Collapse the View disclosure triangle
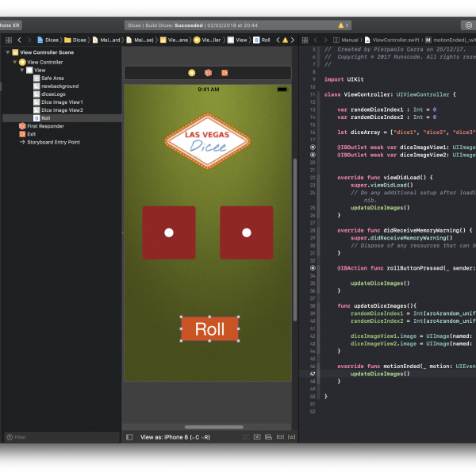This screenshot has width=476, height=476. [22, 70]
